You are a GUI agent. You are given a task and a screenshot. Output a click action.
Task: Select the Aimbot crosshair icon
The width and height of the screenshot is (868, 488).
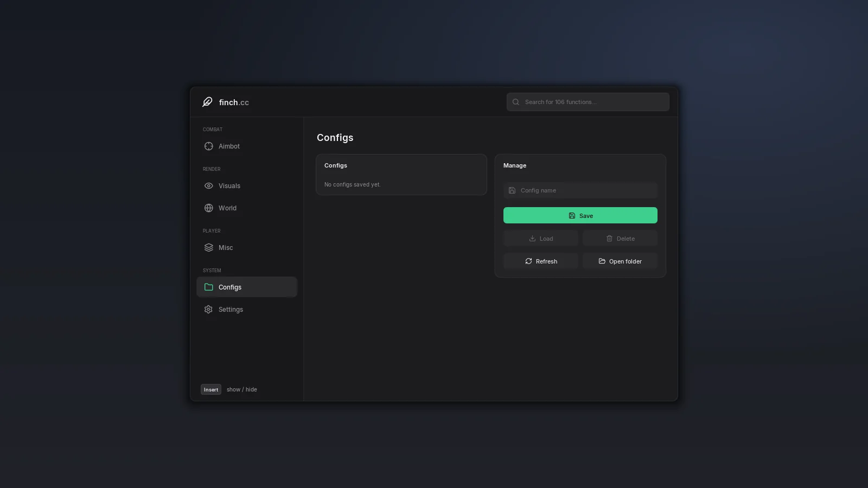208,146
